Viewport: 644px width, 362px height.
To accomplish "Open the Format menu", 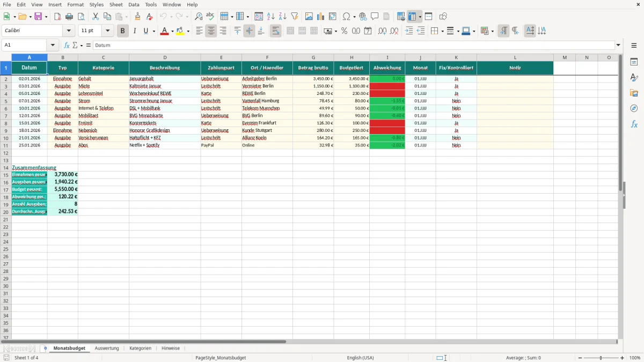I will pos(76,4).
